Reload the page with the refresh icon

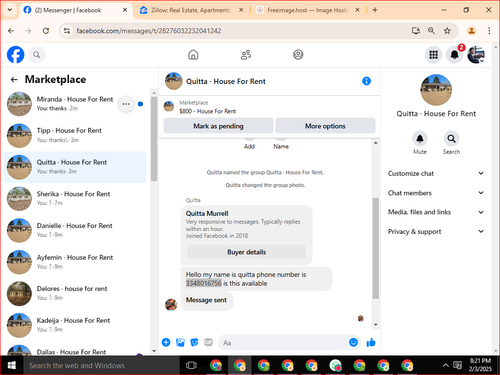click(x=46, y=31)
